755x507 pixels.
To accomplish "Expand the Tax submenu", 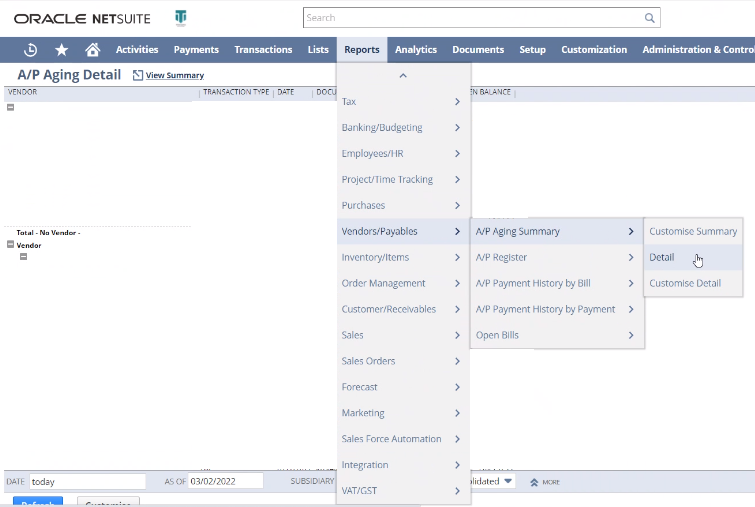I will (403, 102).
